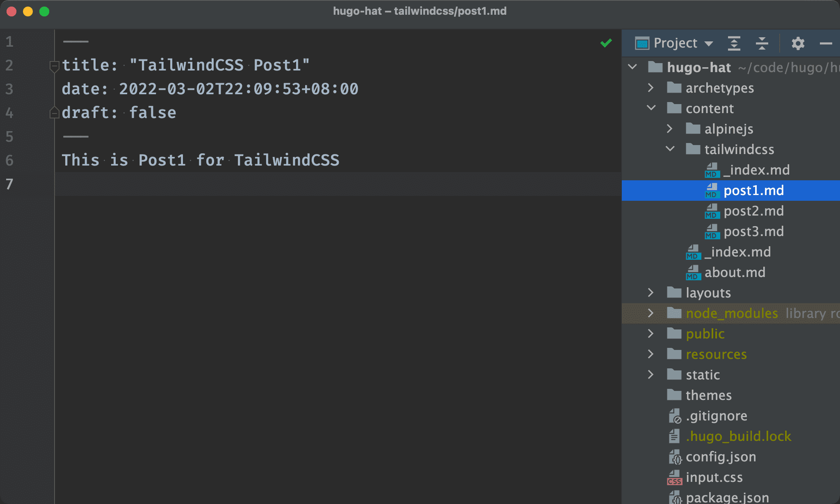Click the MD file icon for about.md
840x504 pixels.
[x=693, y=272]
